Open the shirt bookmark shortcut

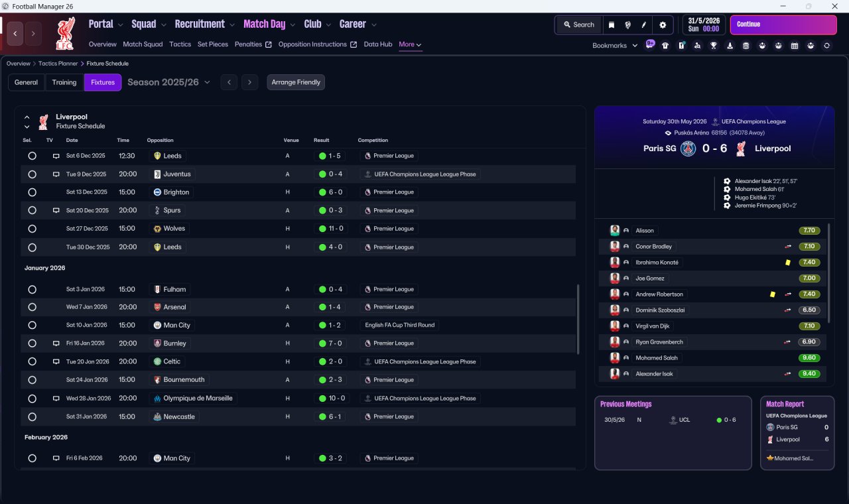point(665,46)
